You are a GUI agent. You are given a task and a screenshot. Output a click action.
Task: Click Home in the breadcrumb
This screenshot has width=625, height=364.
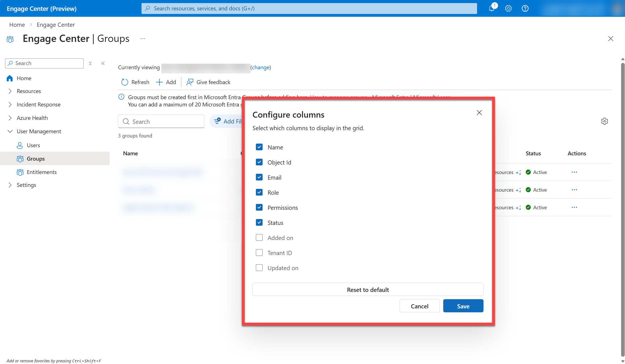pos(17,25)
